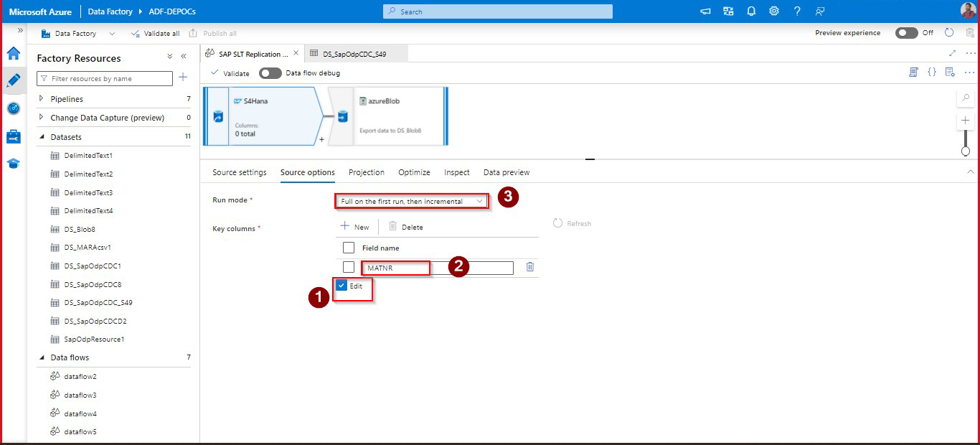Toggle Data flow debug switch
The height and width of the screenshot is (445, 980).
click(x=270, y=73)
